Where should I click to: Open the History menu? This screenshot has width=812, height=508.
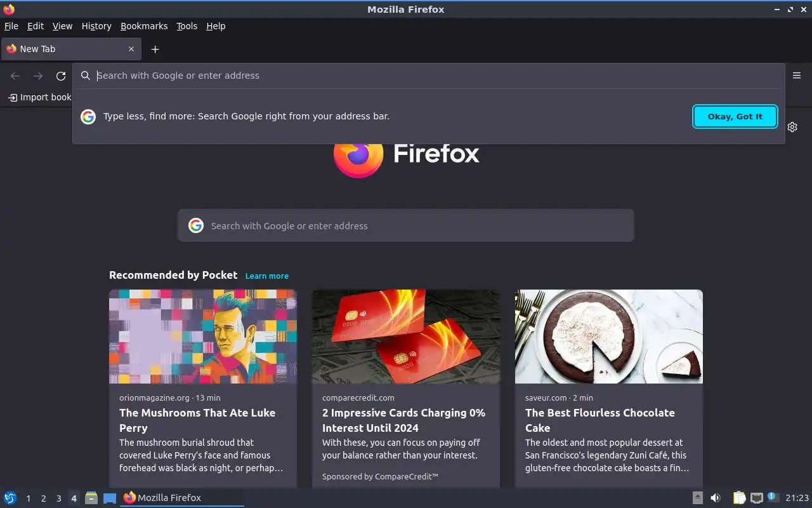96,26
